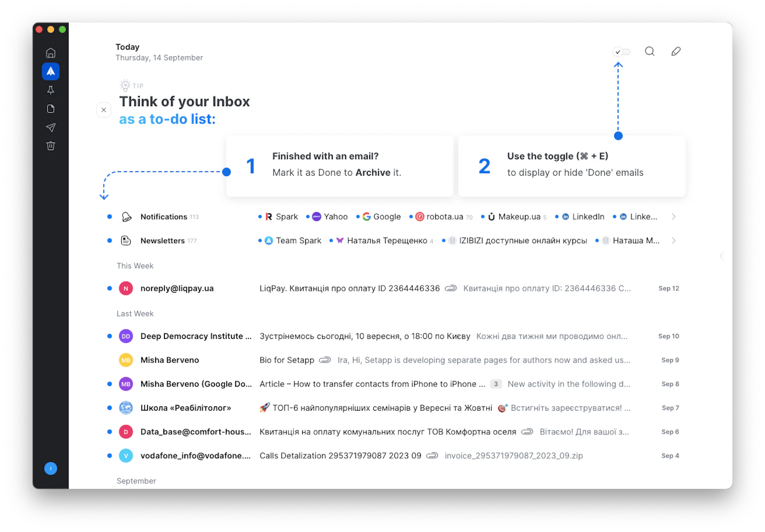Toggle display of Done emails
The image size is (765, 532).
coord(622,52)
